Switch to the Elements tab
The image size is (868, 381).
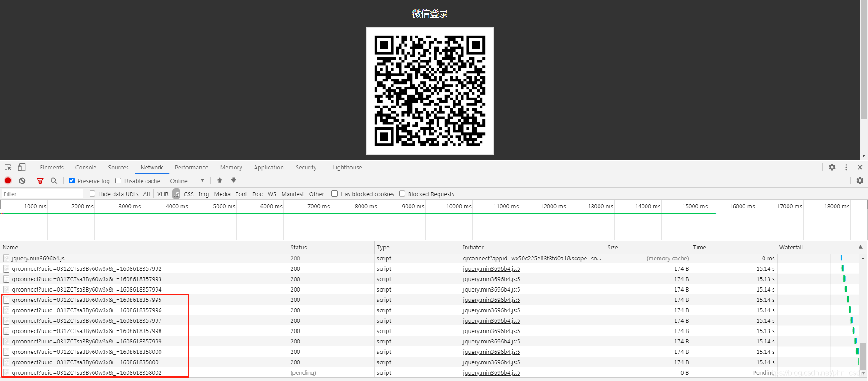(52, 168)
